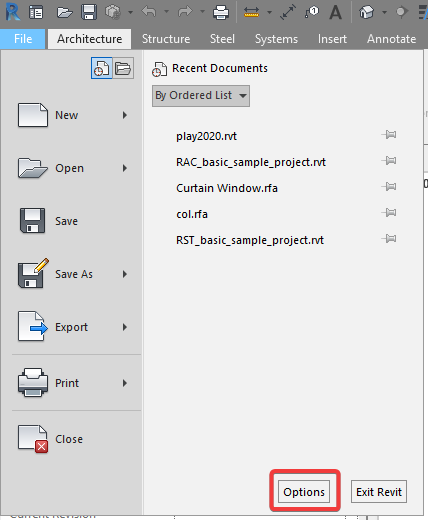This screenshot has width=428, height=520.
Task: Choose Save from the file menu
Action: click(x=73, y=221)
